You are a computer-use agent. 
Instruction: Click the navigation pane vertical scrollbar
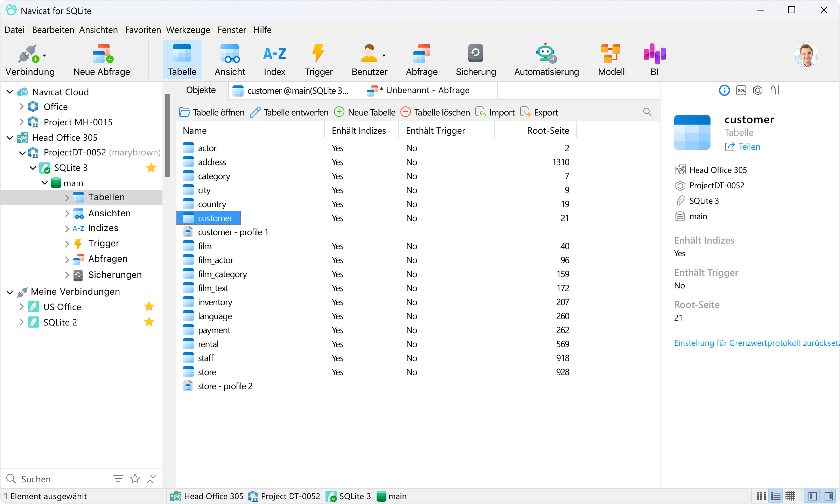pos(168,135)
